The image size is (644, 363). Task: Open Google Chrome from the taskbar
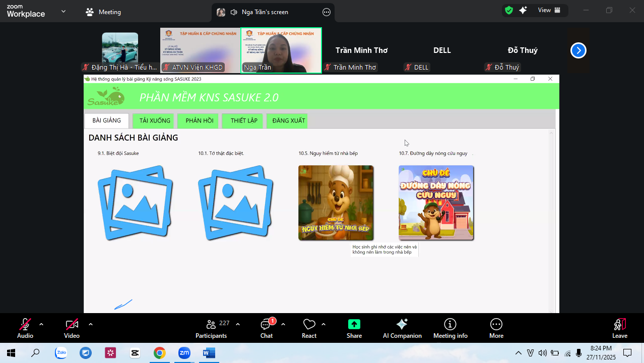click(159, 353)
